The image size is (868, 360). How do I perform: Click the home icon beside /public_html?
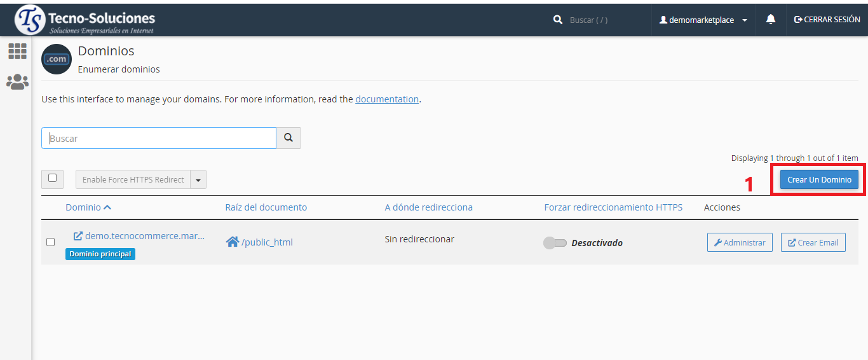(x=233, y=242)
